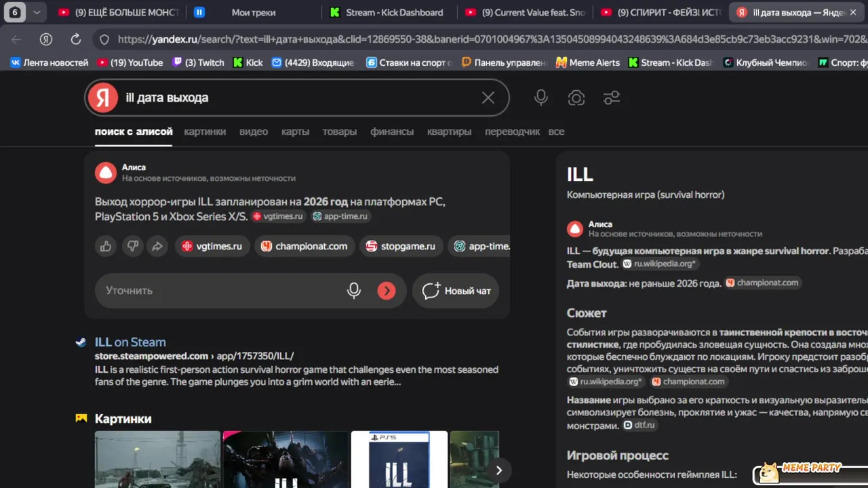The width and height of the screenshot is (868, 488).
Task: Switch to ЕЩЁ БОЛЬШЕ МОНСТ YouTube tab
Action: pyautogui.click(x=117, y=12)
